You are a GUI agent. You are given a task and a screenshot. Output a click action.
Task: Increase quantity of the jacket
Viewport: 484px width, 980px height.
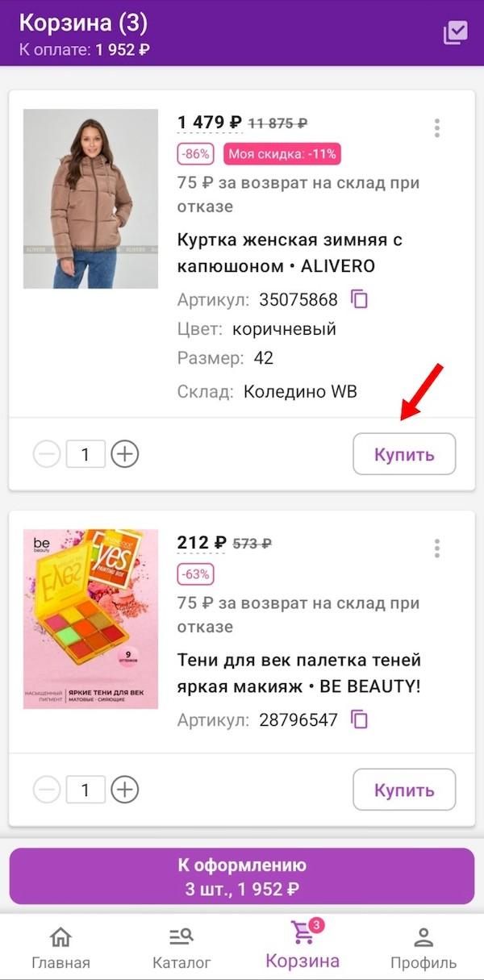click(124, 454)
